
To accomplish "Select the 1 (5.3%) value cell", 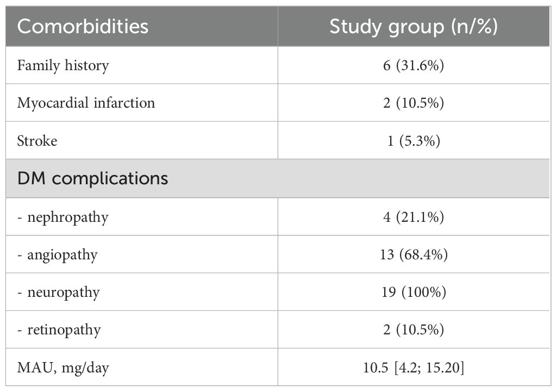I will (x=414, y=141).
